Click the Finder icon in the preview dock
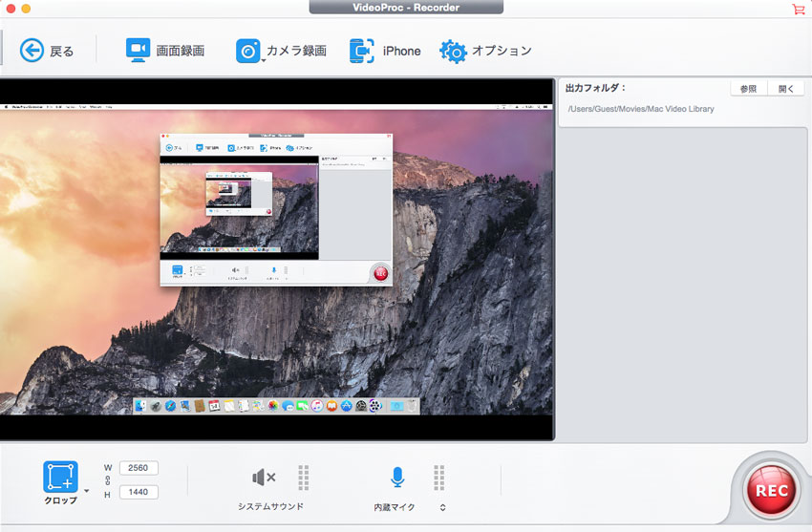This screenshot has height=532, width=812. pyautogui.click(x=140, y=406)
